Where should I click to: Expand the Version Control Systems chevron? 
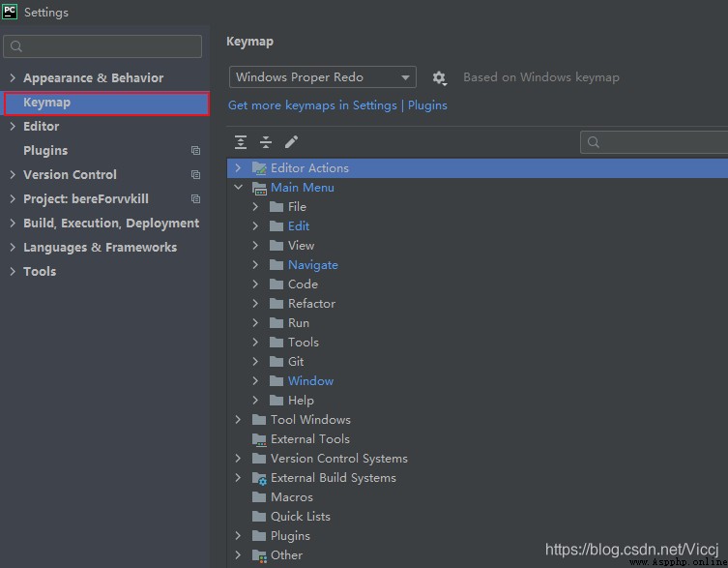point(238,459)
